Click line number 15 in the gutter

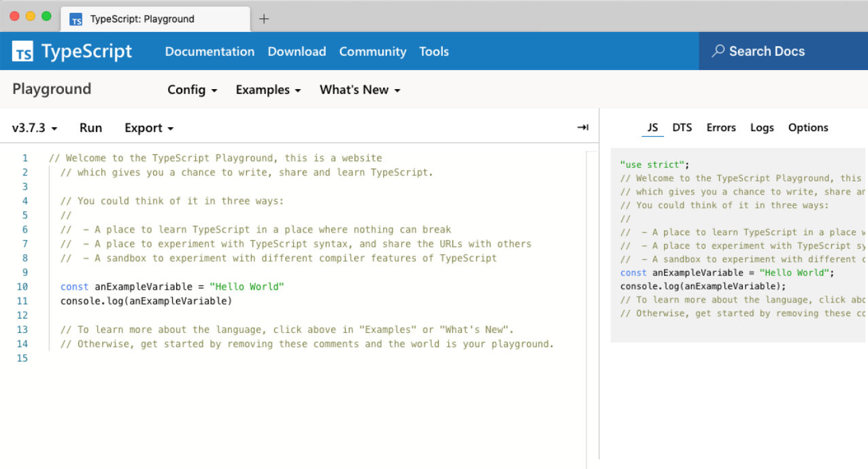click(x=23, y=358)
